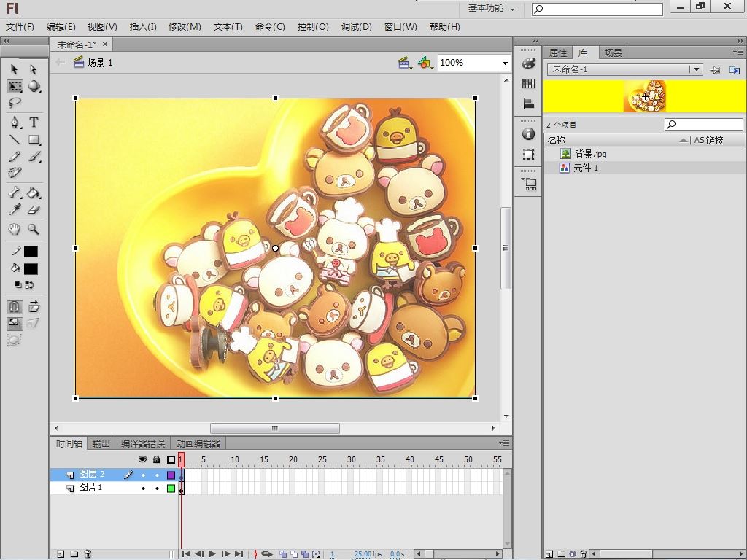Select the Paint Bucket tool
Image resolution: width=747 pixels, height=560 pixels.
(x=34, y=192)
